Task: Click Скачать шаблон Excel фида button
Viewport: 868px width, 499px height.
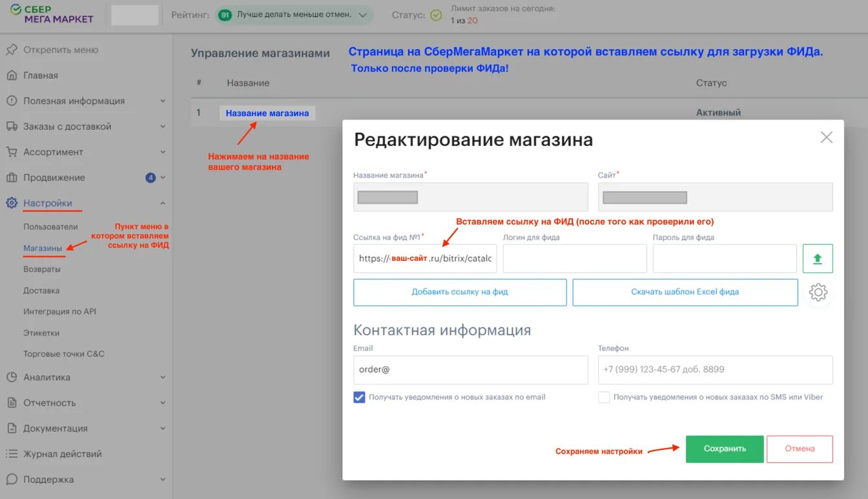Action: [x=685, y=292]
